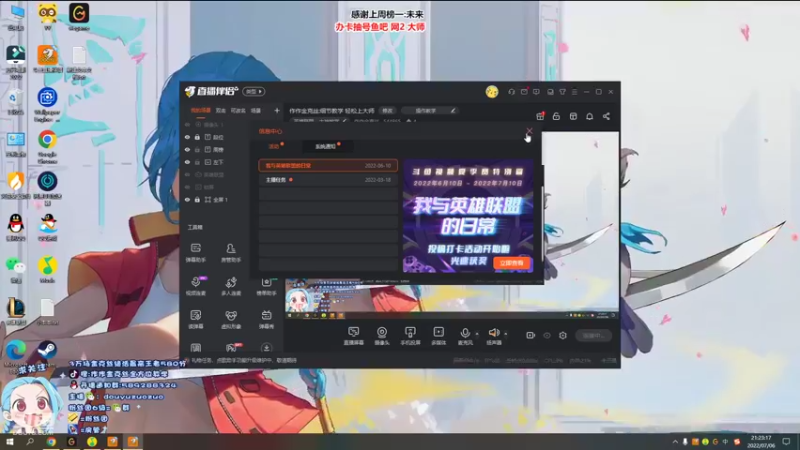The image size is (800, 450).
Task: Toggle visibility eye of 全屏 1 source
Action: 187,199
